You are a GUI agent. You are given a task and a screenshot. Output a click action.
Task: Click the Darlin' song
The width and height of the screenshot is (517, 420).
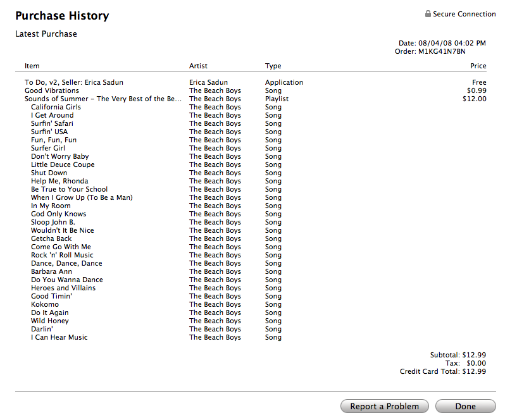[42, 330]
